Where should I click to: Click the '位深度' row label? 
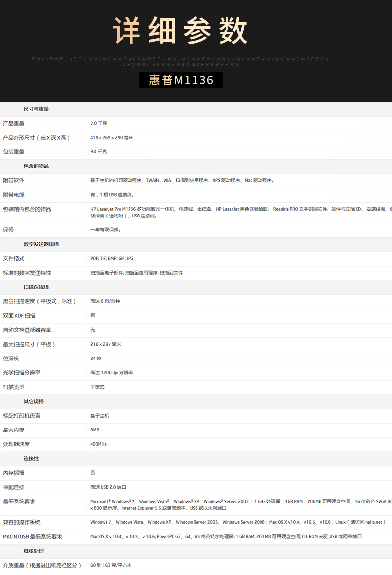pyautogui.click(x=11, y=359)
